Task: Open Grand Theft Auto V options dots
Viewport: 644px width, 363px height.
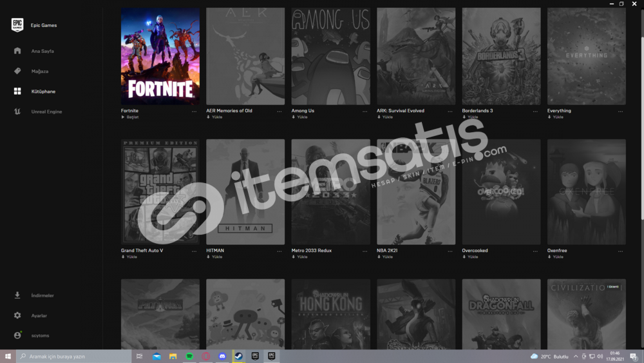Action: point(194,251)
